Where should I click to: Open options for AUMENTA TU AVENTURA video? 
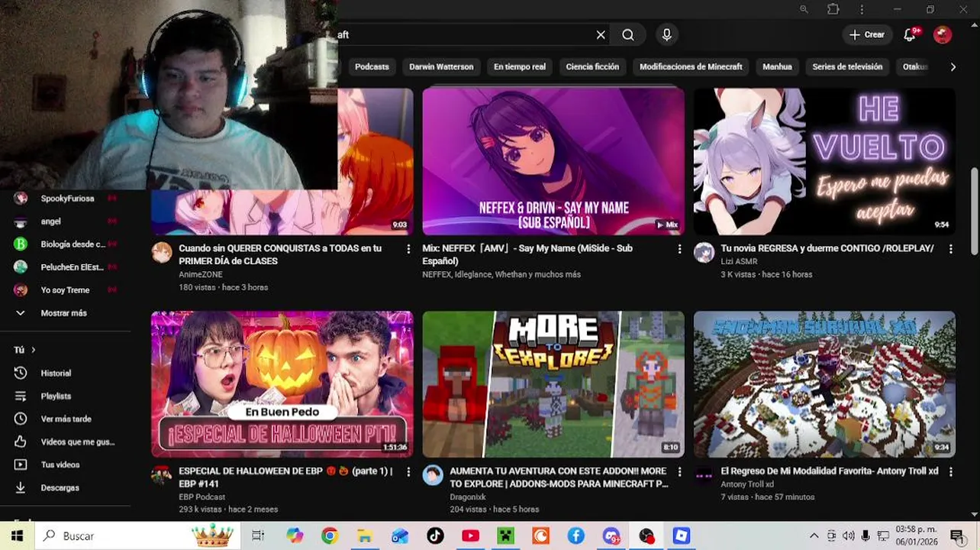tap(679, 472)
